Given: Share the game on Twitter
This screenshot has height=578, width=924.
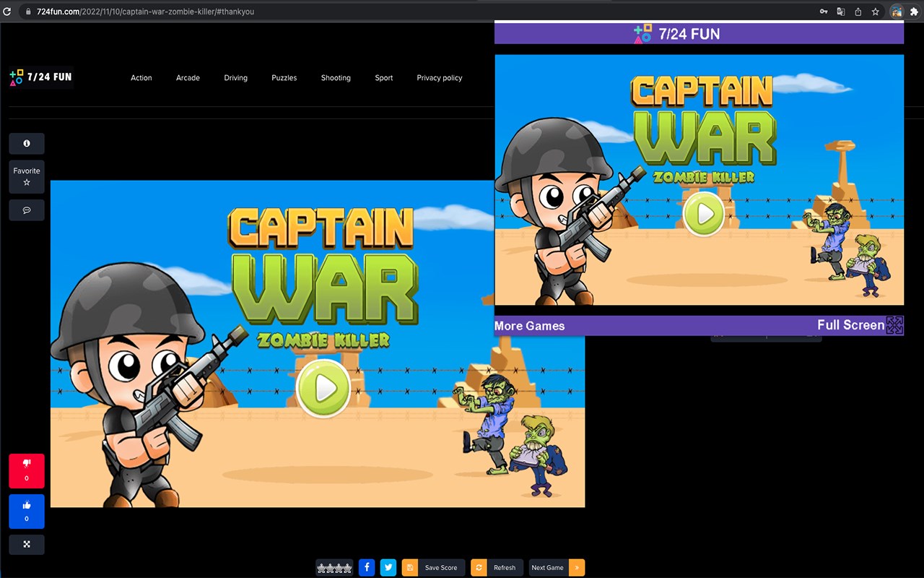Looking at the screenshot, I should pyautogui.click(x=388, y=568).
